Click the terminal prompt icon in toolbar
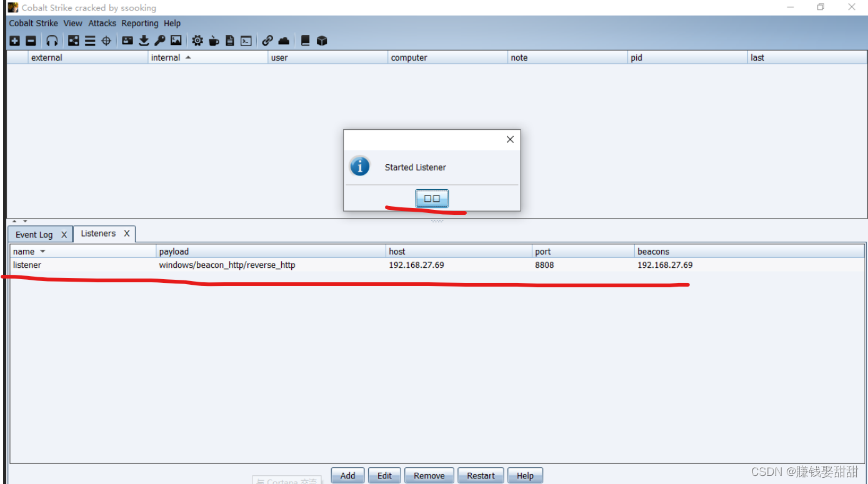 (x=246, y=41)
